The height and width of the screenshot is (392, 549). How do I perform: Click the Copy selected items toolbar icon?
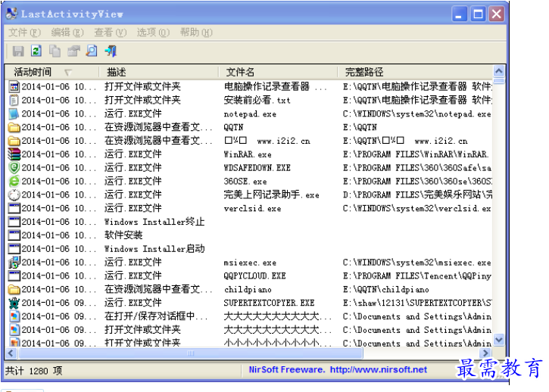point(55,51)
